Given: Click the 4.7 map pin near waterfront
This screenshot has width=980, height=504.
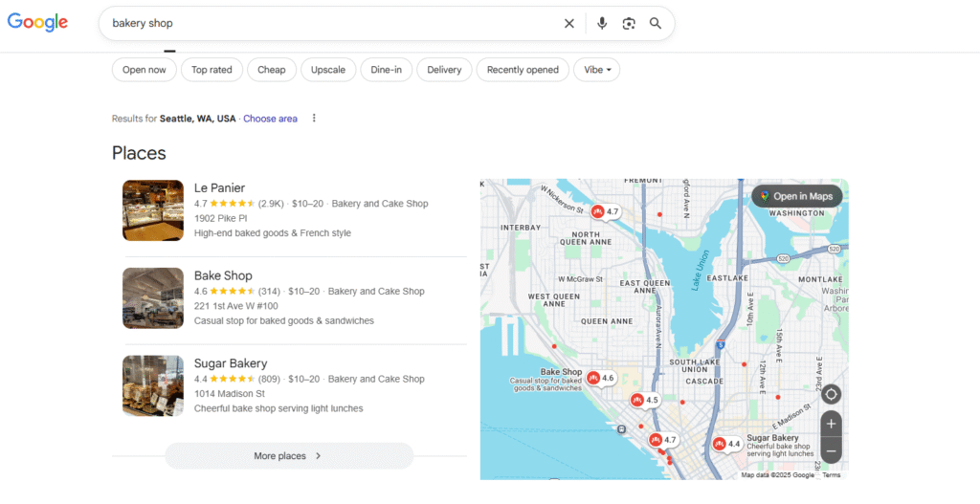Looking at the screenshot, I should [x=663, y=440].
